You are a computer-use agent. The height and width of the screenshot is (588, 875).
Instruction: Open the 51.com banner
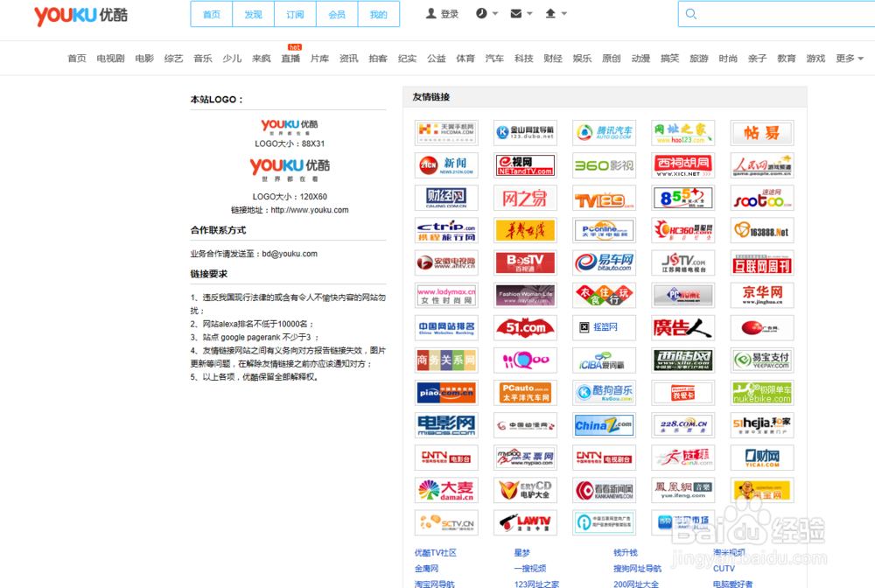(525, 327)
